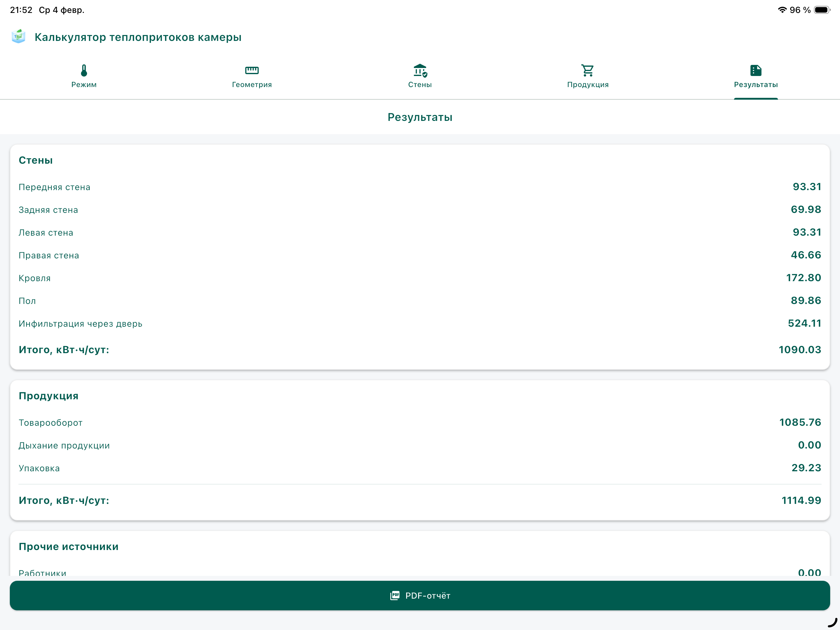Switch to the Стены tab label

pyautogui.click(x=420, y=85)
